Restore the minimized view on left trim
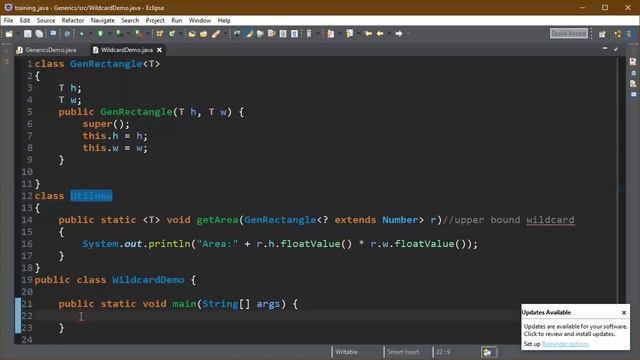Screen dimensions: 640x360 pos(6,62)
